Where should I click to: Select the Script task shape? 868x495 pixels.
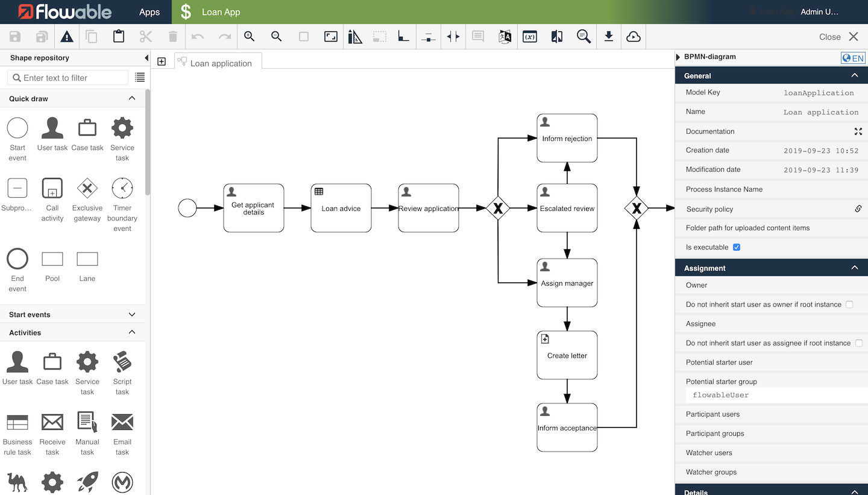pyautogui.click(x=122, y=362)
